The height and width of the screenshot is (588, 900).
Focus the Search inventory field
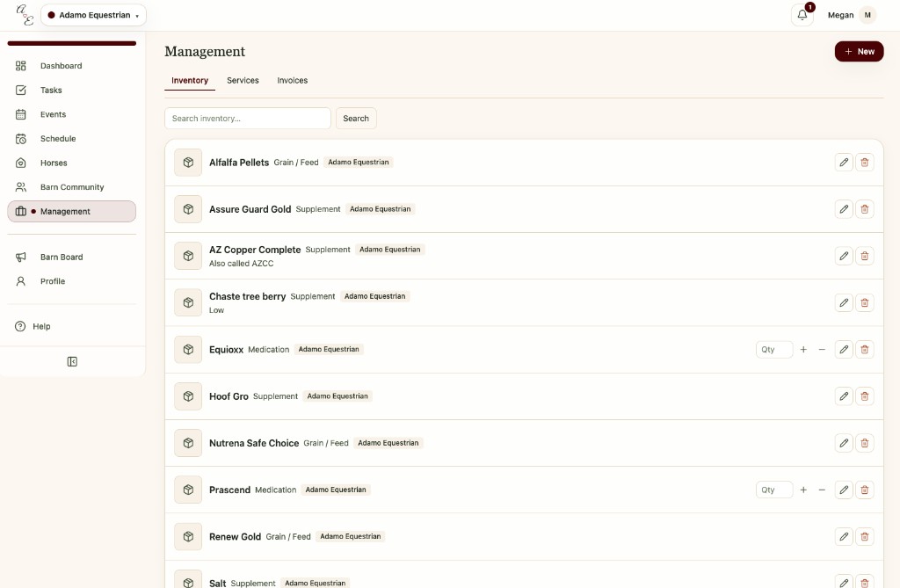point(247,119)
